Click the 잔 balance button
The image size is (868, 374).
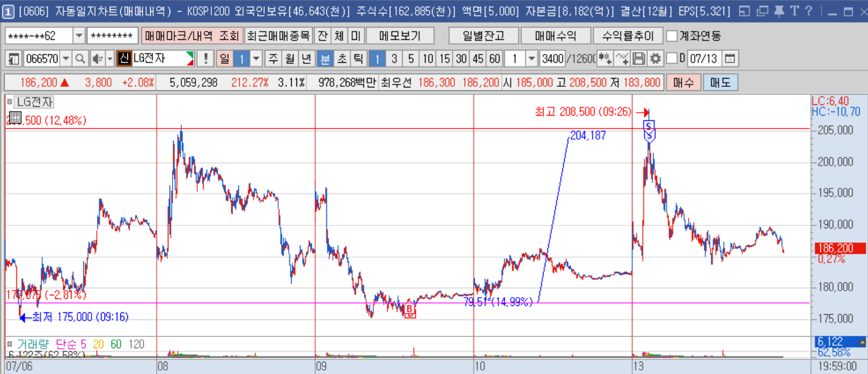(x=322, y=36)
